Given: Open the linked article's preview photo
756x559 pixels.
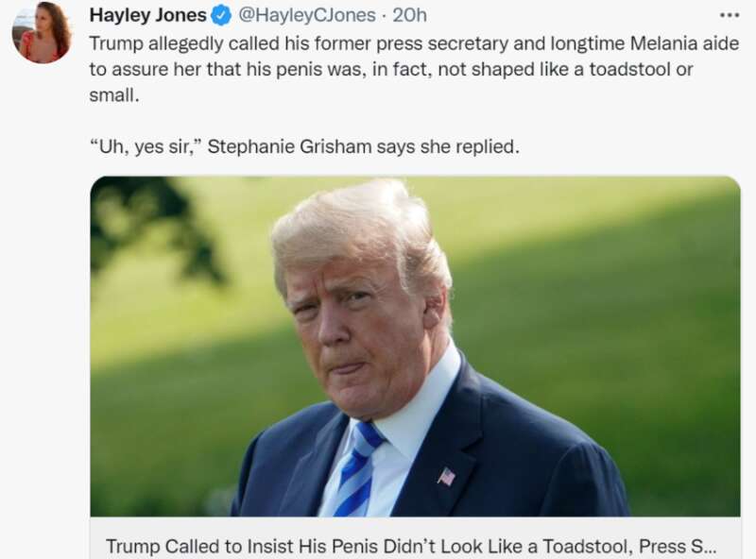Looking at the screenshot, I should point(415,347).
